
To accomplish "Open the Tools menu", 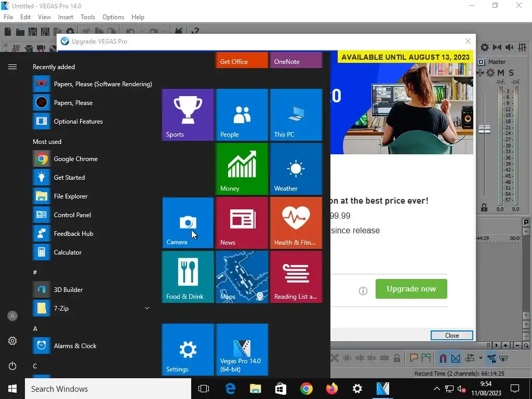I will point(87,17).
